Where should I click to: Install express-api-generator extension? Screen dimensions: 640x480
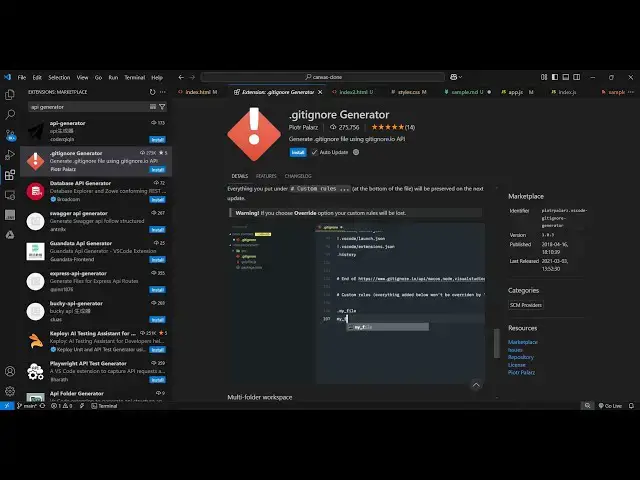coord(157,290)
